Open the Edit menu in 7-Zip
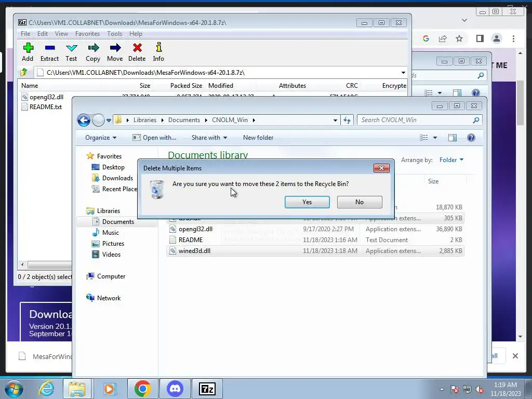The height and width of the screenshot is (399, 532). [x=43, y=34]
